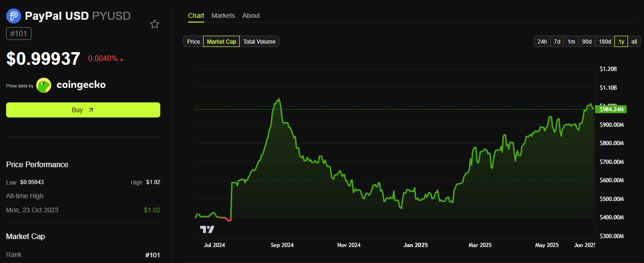This screenshot has width=644, height=263.
Task: Click the red price change down arrow
Action: pyautogui.click(x=122, y=60)
